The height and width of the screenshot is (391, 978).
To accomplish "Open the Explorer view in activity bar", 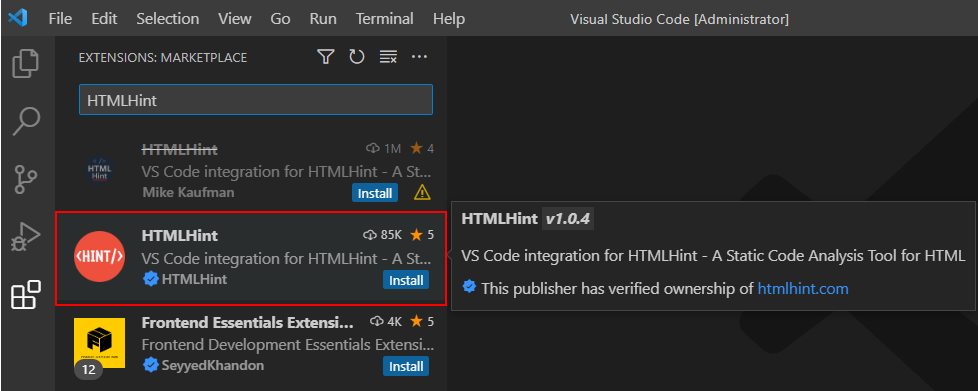I will pyautogui.click(x=26, y=64).
